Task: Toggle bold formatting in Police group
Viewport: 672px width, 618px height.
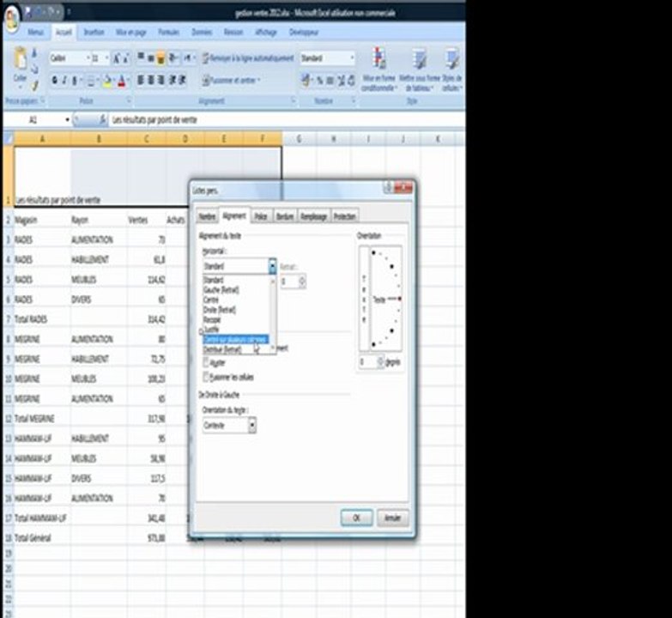Action: (x=54, y=80)
